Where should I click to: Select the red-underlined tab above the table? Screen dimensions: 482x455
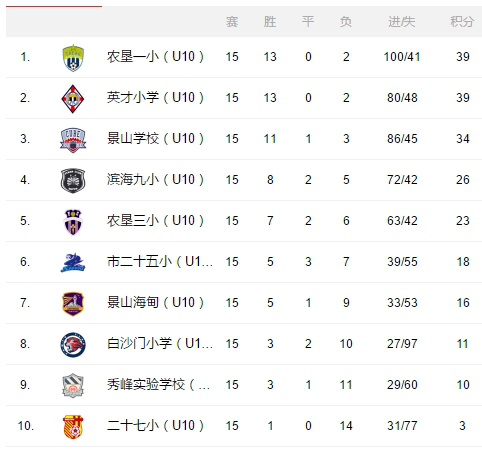click(x=54, y=3)
